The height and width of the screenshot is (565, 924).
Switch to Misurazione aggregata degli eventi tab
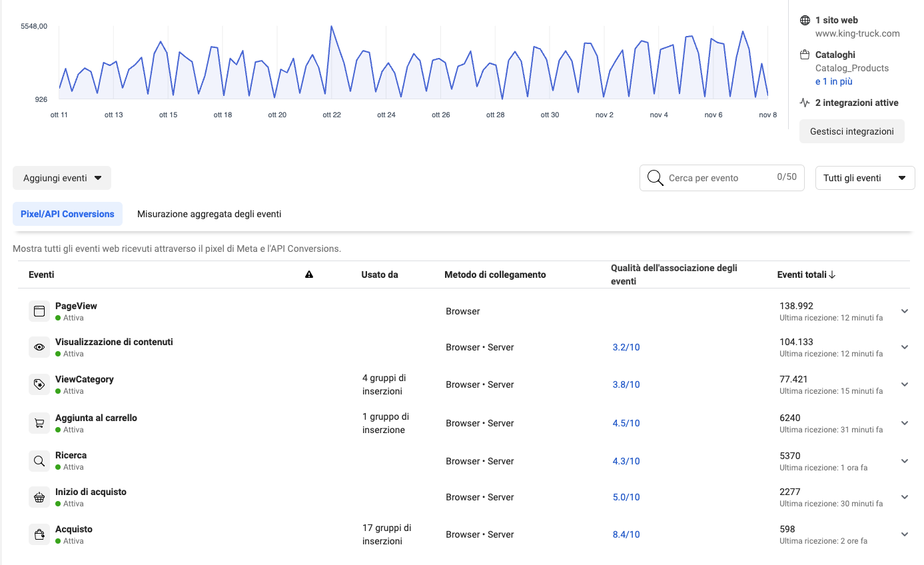pyautogui.click(x=209, y=214)
